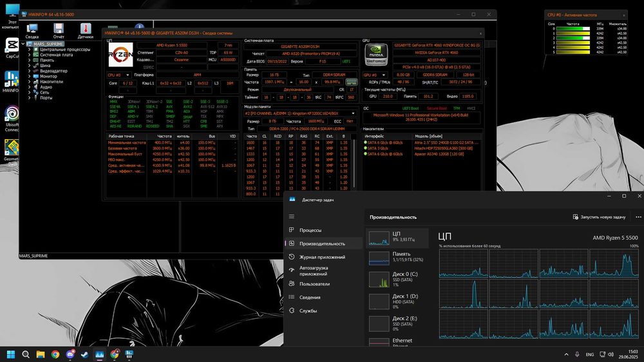Screen dimensions: 644x362
Task: Open Пользователи tab in Task Manager
Action: [x=324, y=284]
